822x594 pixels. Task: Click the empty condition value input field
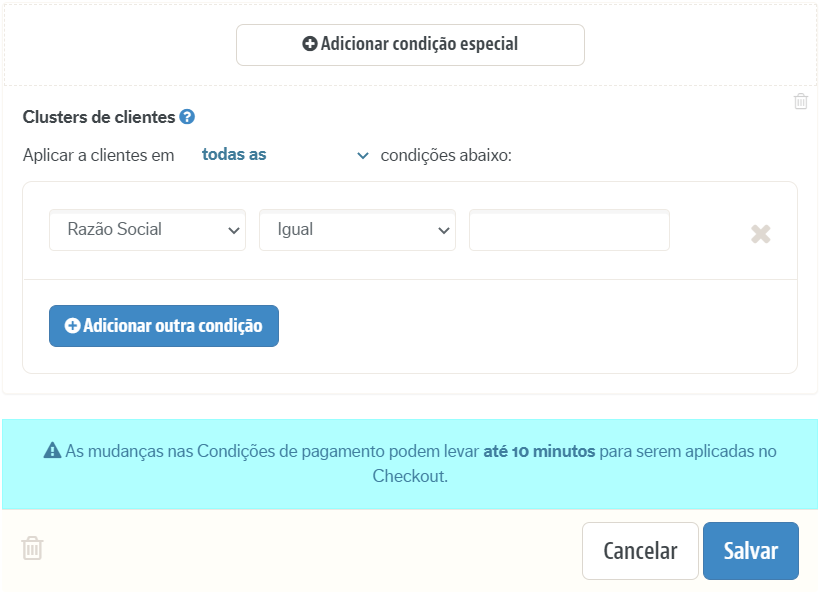[569, 229]
